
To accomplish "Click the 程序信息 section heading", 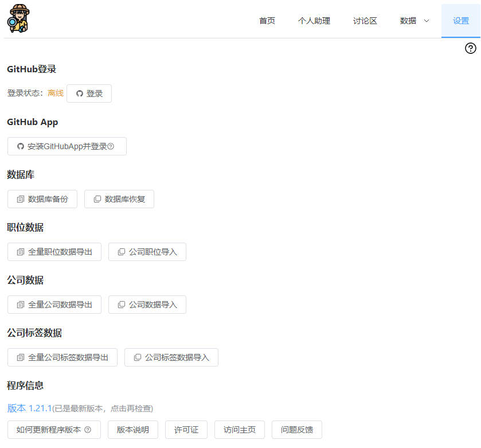I will point(25,385).
